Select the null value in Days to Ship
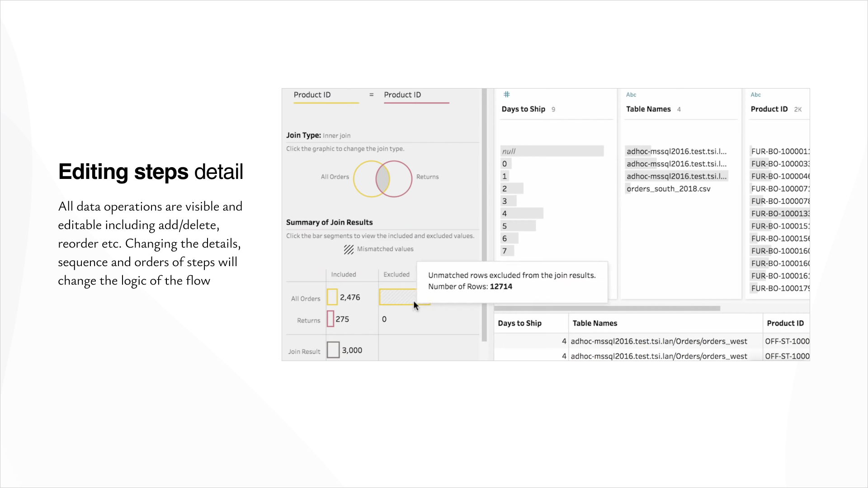Screen dimensions: 868x488 (x=552, y=151)
